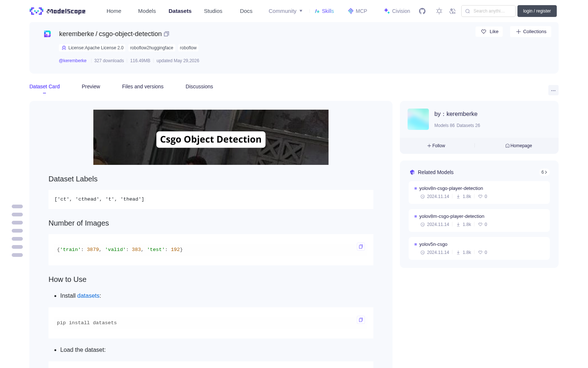The width and height of the screenshot is (588, 368).
Task: Click the roboflow tag
Action: pos(188,48)
